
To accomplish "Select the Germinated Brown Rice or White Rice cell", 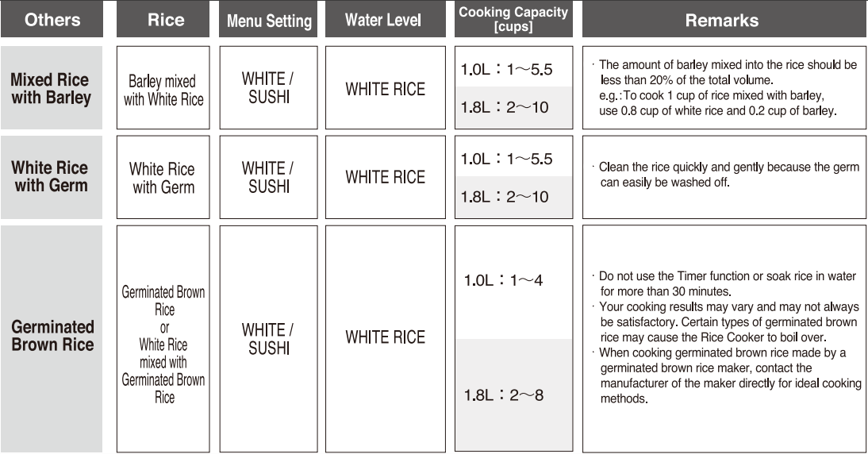I will 163,344.
